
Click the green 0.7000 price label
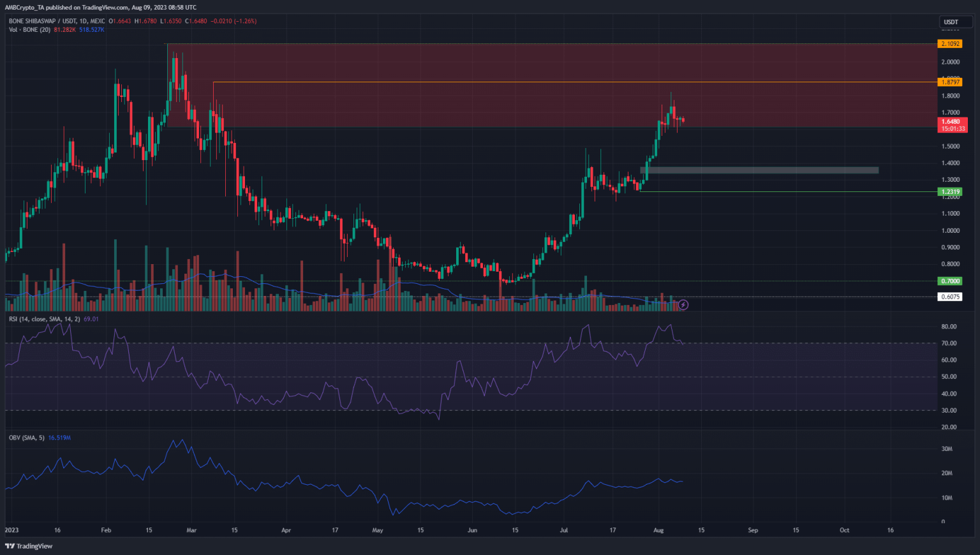[x=949, y=281]
